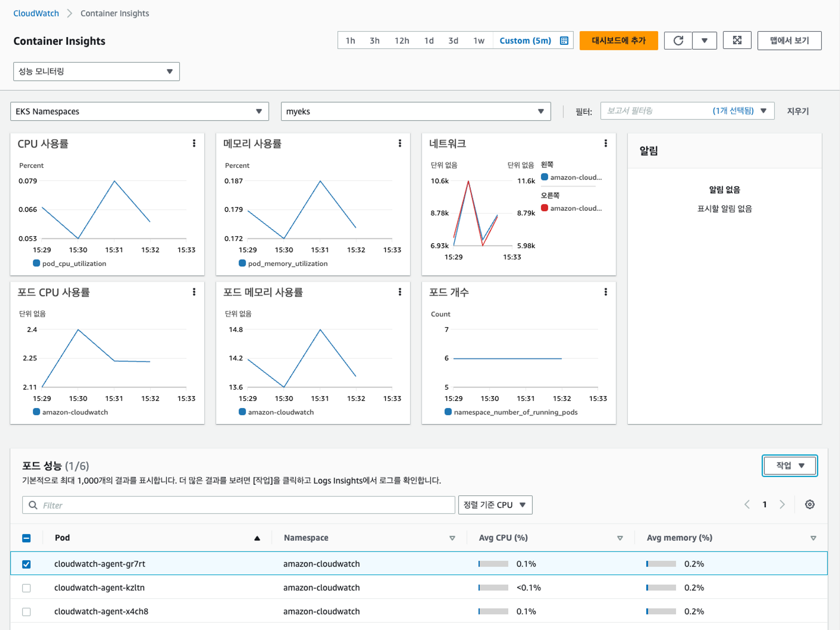
Task: Enter full screen with the expand icon
Action: (x=737, y=40)
